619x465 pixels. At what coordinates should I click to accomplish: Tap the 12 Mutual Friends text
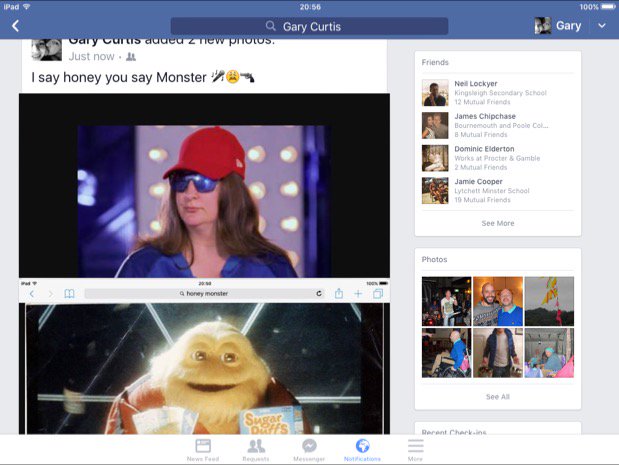[482, 102]
